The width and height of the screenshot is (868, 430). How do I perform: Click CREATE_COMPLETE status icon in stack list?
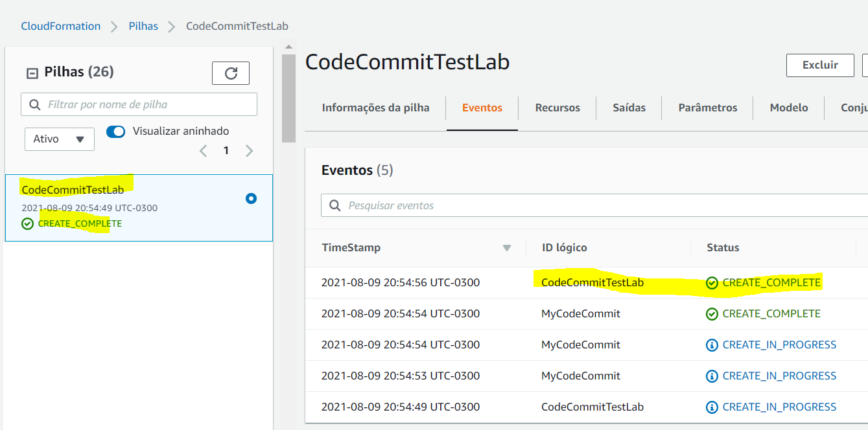click(x=27, y=223)
